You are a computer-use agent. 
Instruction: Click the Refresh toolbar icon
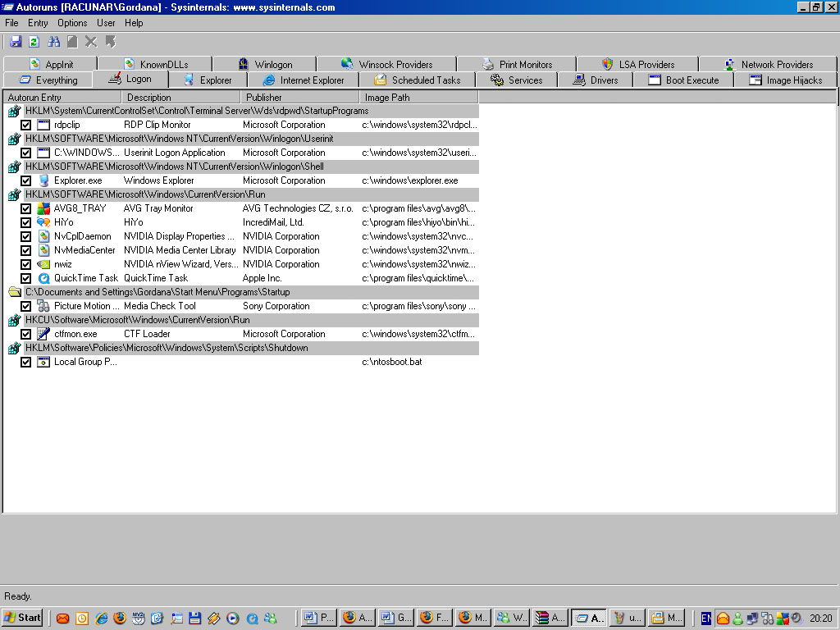[x=34, y=42]
